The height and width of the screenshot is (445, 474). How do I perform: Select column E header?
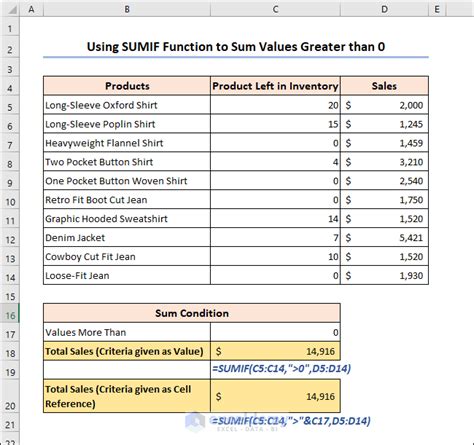pos(437,9)
